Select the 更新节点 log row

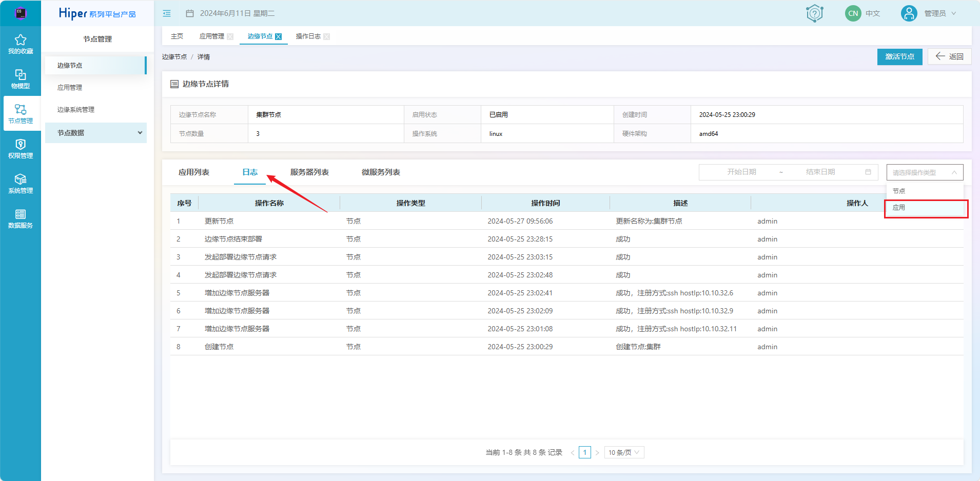click(566, 221)
